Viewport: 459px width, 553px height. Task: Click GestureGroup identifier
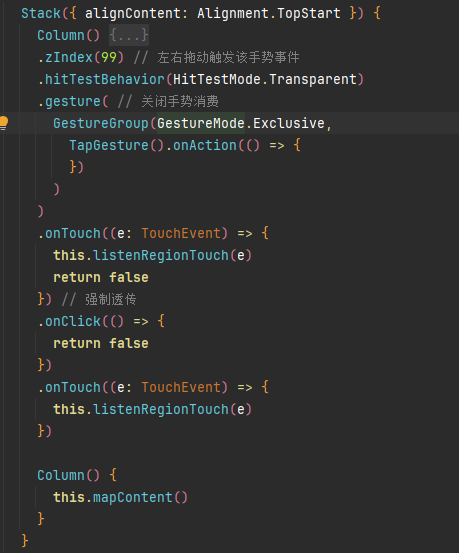click(x=101, y=123)
